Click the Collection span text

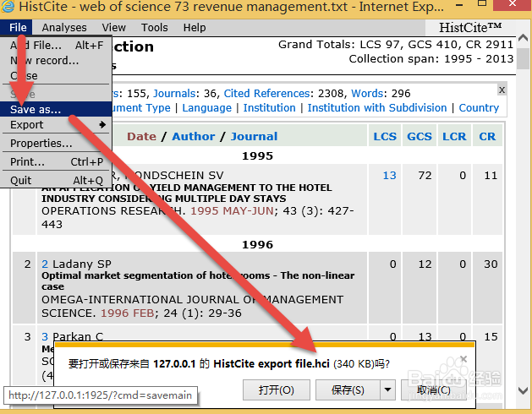click(431, 58)
